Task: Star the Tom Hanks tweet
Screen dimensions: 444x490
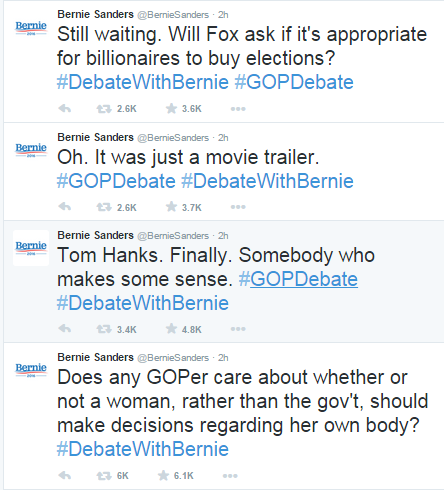Action: [171, 329]
